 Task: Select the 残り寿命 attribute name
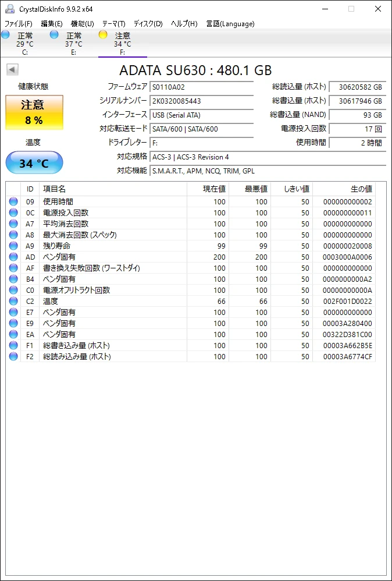(56, 246)
